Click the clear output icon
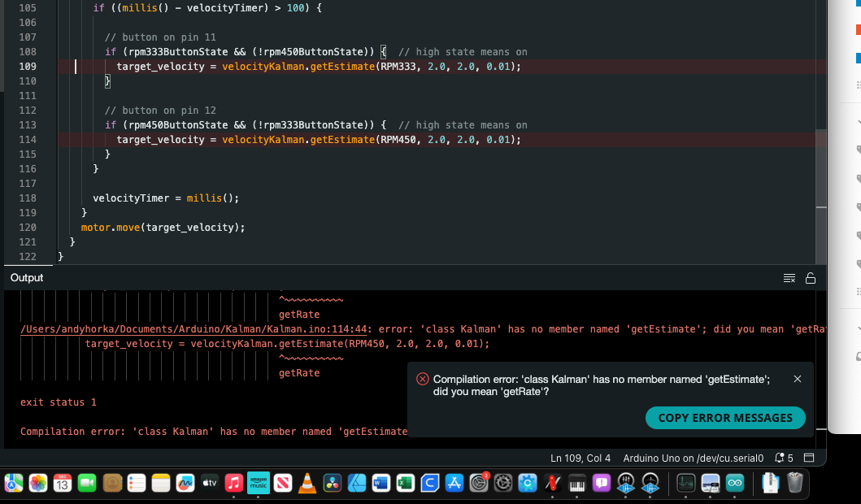This screenshot has height=504, width=861. coord(789,278)
